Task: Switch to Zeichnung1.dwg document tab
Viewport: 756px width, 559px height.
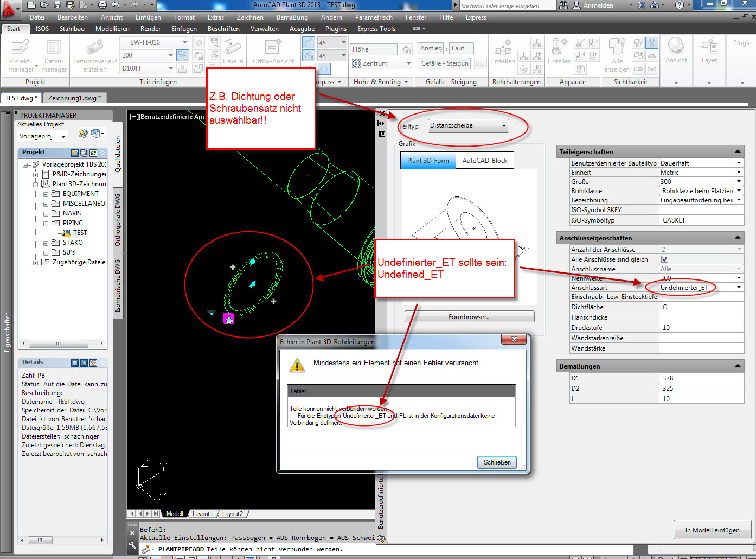Action: [74, 98]
